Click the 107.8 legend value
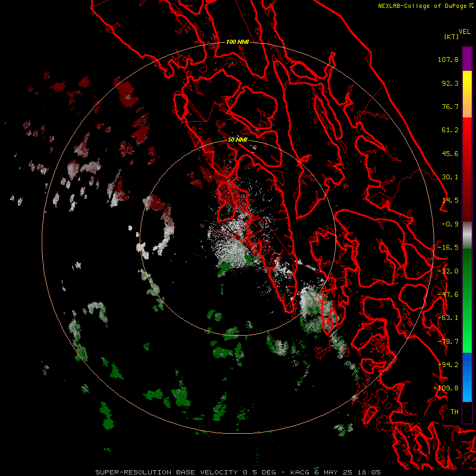 [x=448, y=59]
